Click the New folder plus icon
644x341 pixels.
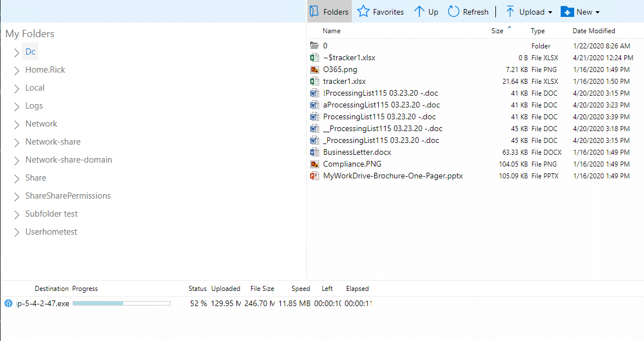tap(567, 12)
